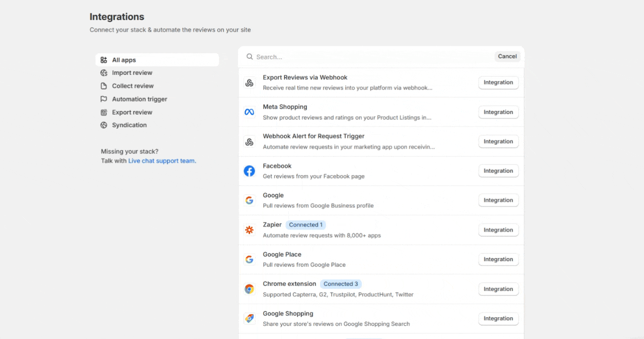The image size is (644, 339).
Task: Click the Export Reviews via Webhook icon
Action: (x=249, y=83)
